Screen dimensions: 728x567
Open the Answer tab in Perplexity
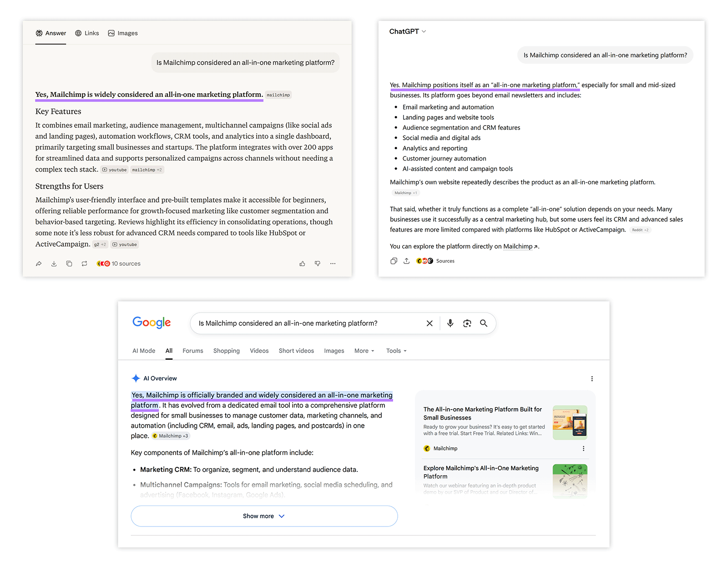(51, 33)
